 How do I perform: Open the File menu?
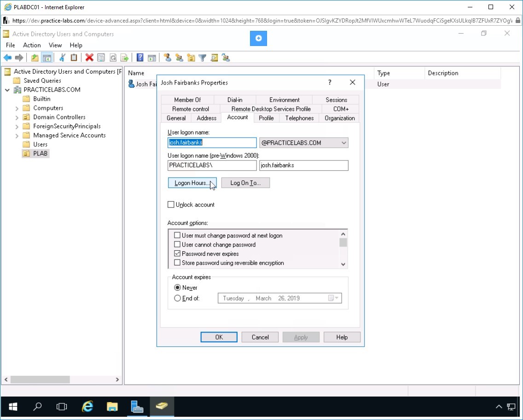point(10,45)
